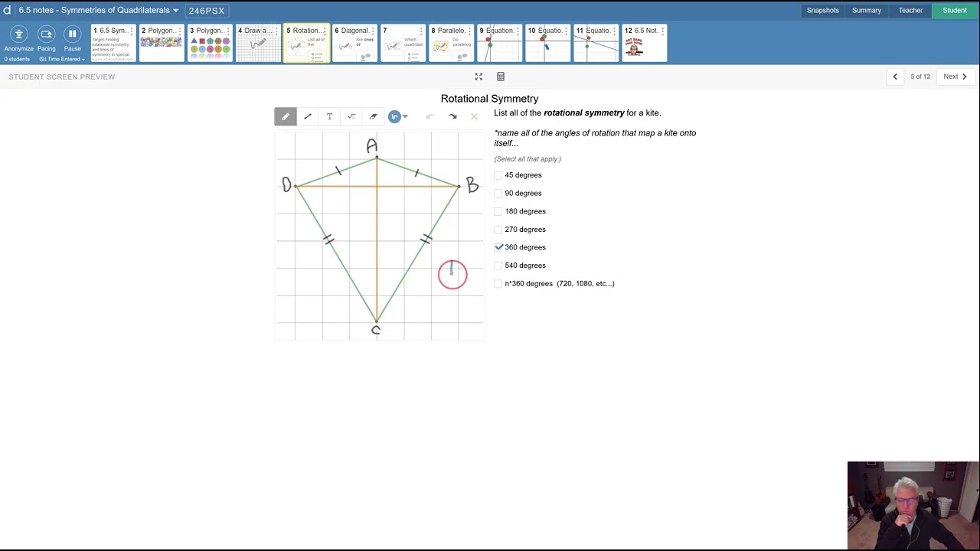Open screen 6 Diagonal thumbnail
Viewport: 980px width, 551px height.
coord(354,43)
